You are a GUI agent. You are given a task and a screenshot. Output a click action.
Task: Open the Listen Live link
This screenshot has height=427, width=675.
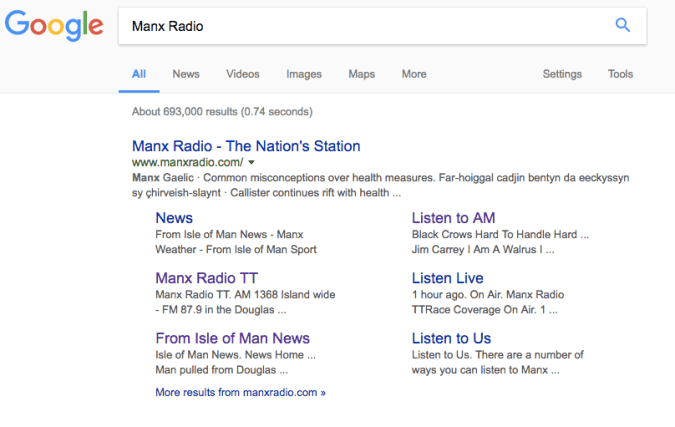(447, 278)
